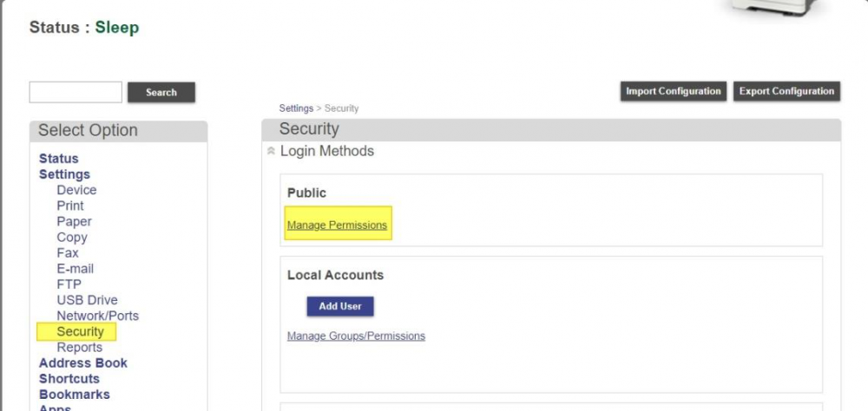Go to Settings breadcrumb link
The image size is (868, 411).
[296, 108]
